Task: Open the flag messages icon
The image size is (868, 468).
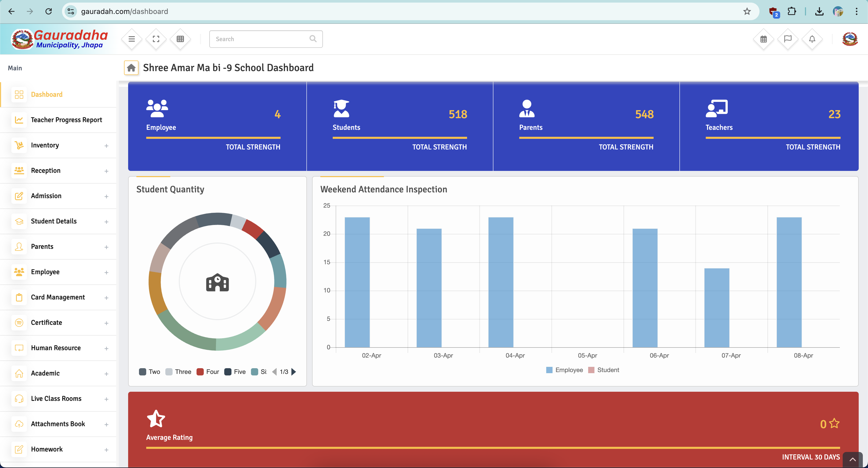Action: pyautogui.click(x=788, y=39)
